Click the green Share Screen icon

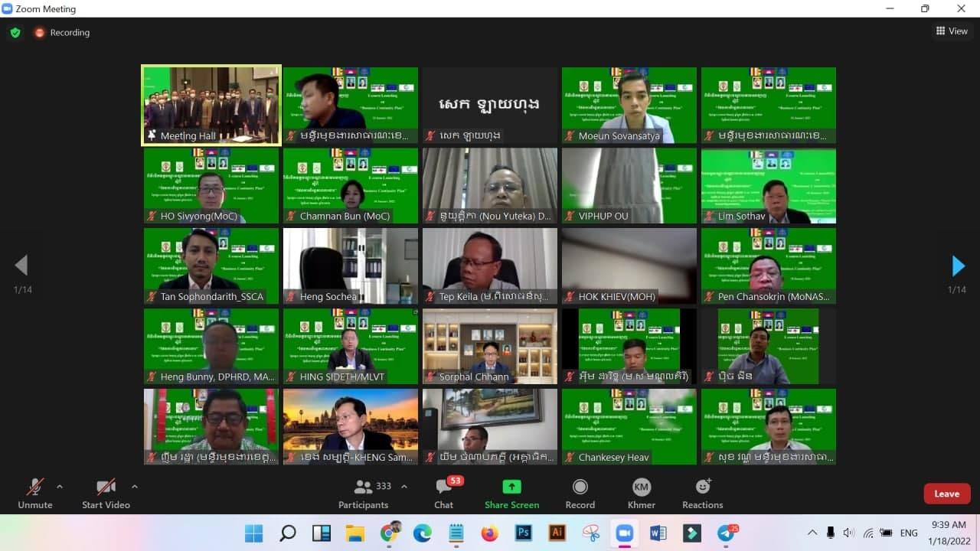[511, 494]
